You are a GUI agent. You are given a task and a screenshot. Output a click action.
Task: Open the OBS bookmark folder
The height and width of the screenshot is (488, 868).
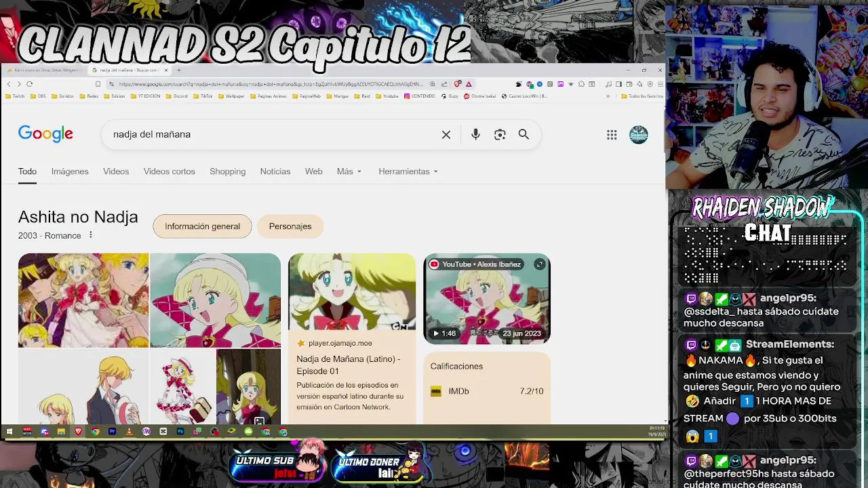(x=39, y=96)
